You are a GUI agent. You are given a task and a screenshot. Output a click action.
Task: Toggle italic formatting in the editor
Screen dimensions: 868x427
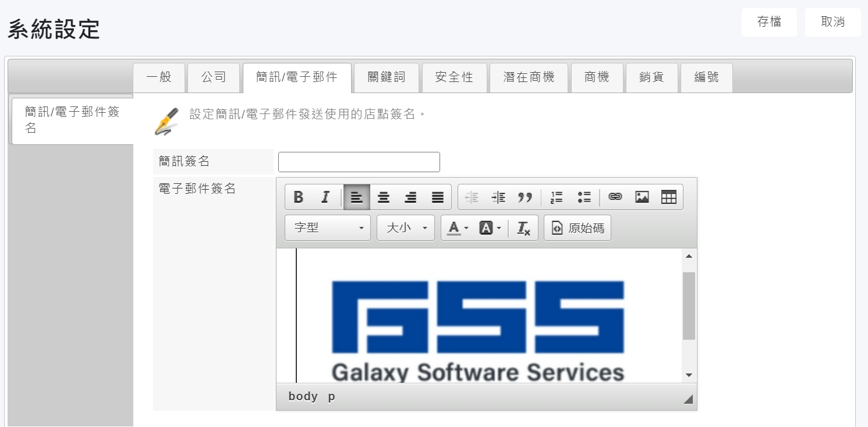[326, 197]
